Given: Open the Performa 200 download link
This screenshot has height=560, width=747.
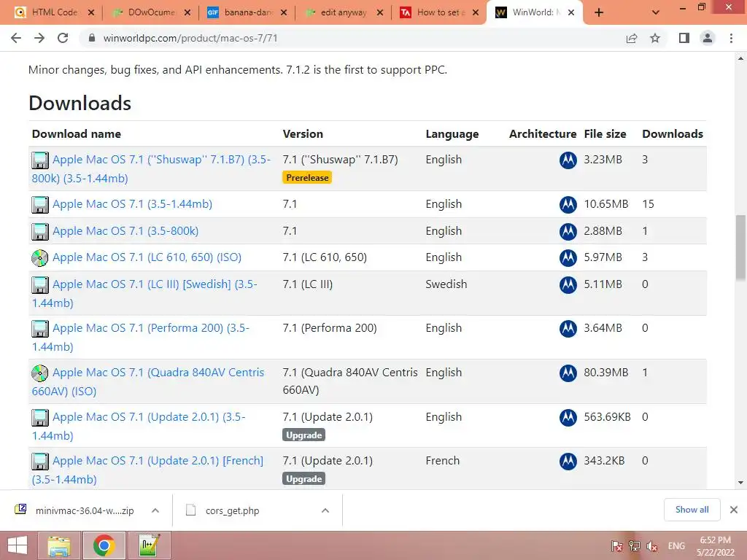Looking at the screenshot, I should coord(141,337).
